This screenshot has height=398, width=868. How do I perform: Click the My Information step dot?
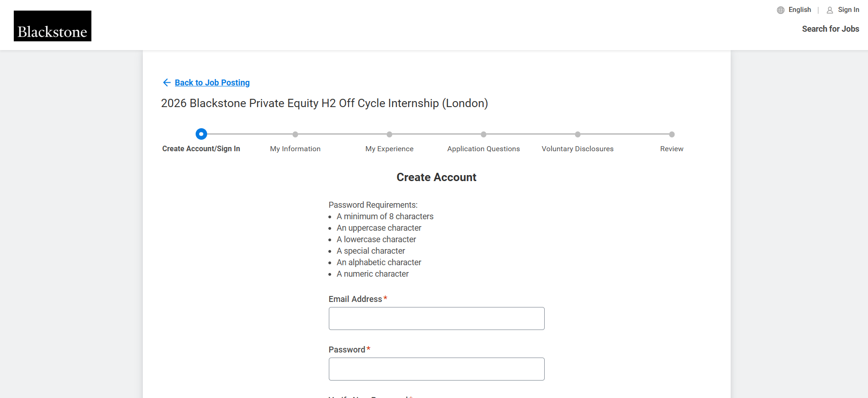click(x=295, y=134)
